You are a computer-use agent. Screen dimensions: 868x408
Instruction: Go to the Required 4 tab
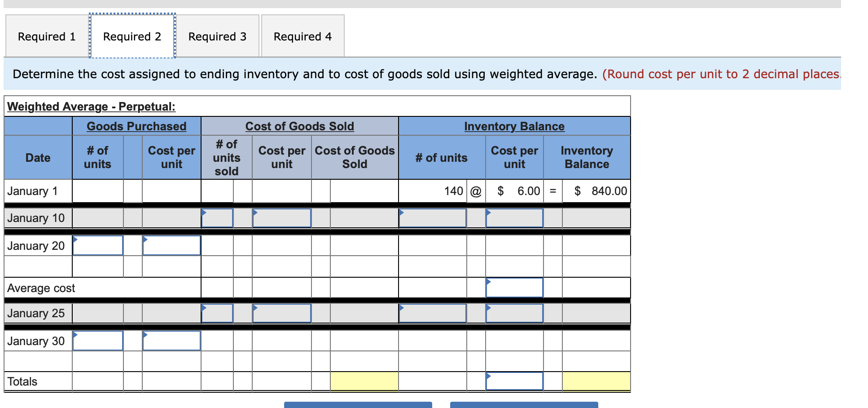point(302,36)
